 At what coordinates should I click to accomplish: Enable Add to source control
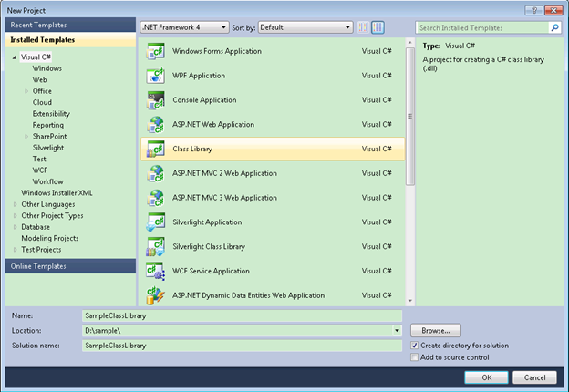tap(416, 357)
